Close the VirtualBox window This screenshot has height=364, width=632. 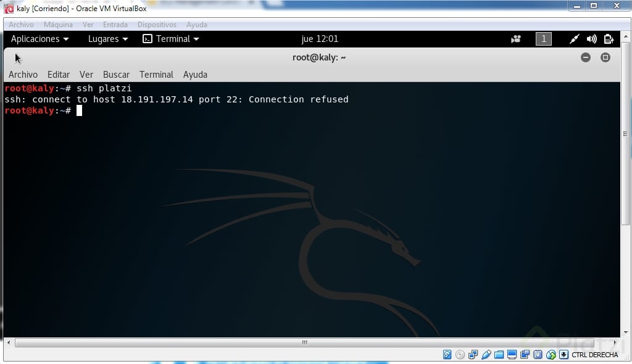pos(617,6)
